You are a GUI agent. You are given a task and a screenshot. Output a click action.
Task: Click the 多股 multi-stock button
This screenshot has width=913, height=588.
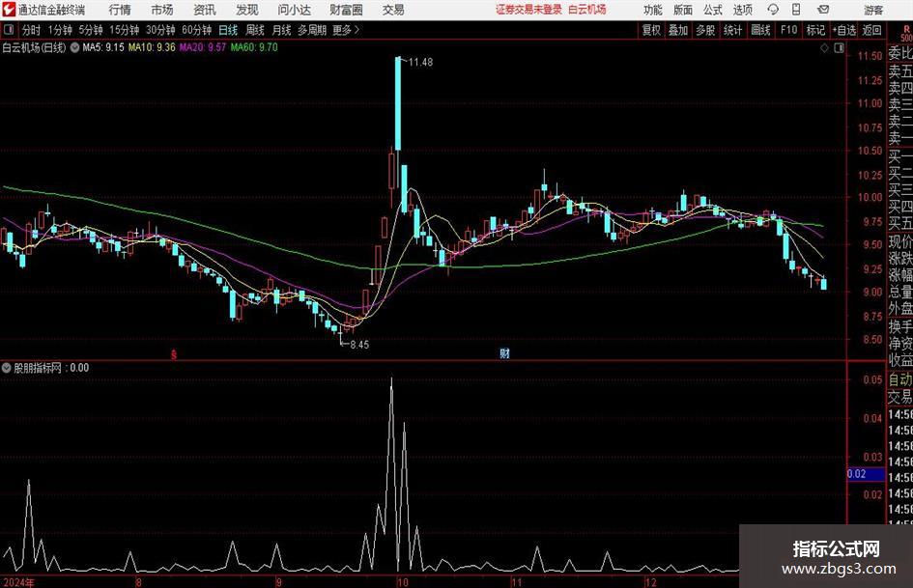705,30
